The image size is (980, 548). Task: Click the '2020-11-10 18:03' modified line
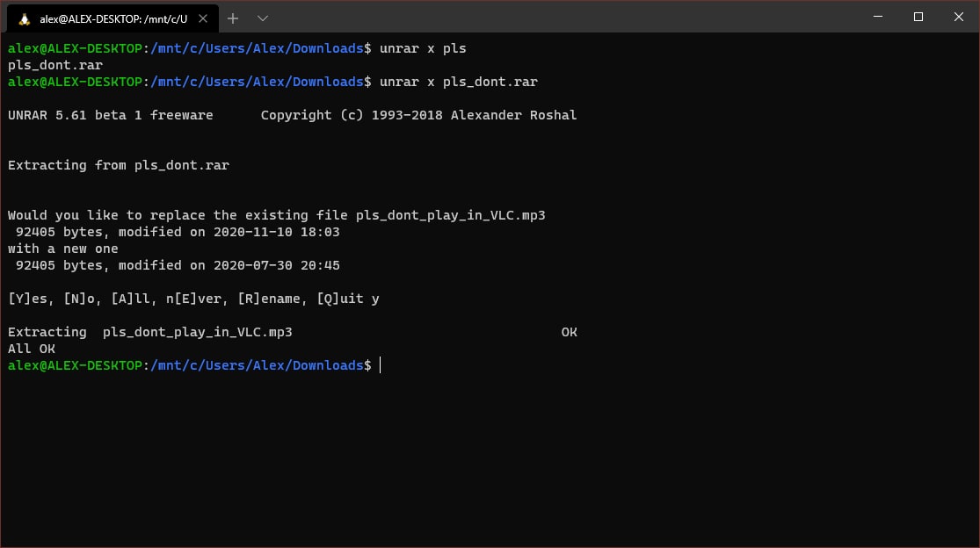coord(178,232)
